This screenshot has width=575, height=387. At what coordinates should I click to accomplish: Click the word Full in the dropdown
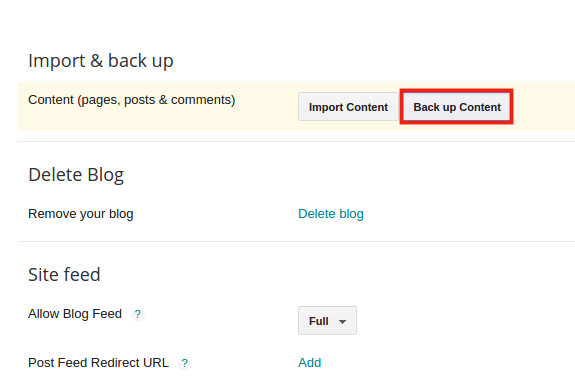(x=319, y=321)
